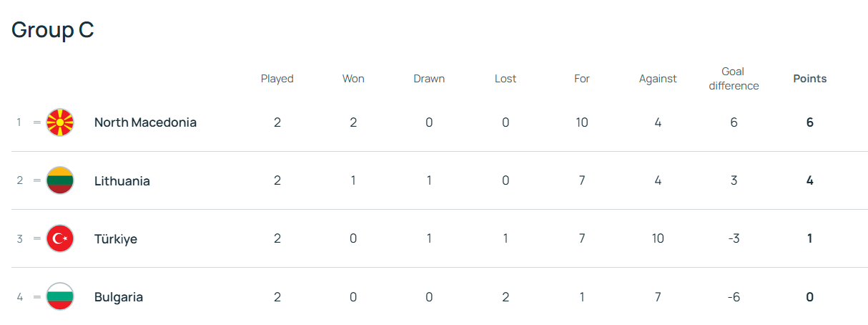Click North Macedonia's points value 6
Viewport: 868px width, 325px height.
(x=809, y=122)
